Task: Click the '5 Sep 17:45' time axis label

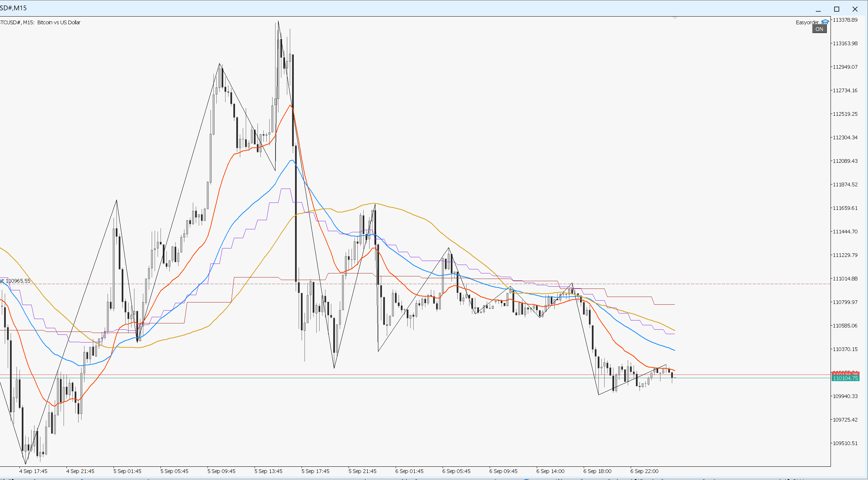Action: coord(316,471)
